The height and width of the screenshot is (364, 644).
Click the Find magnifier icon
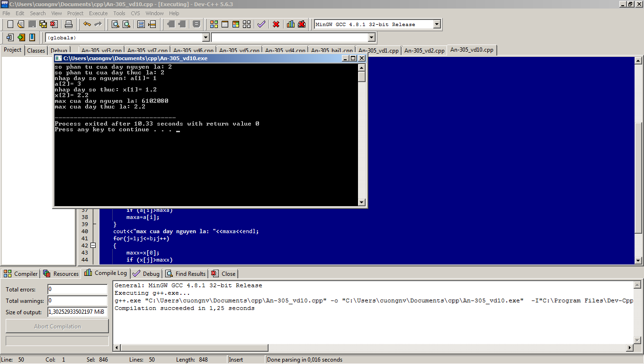point(115,24)
